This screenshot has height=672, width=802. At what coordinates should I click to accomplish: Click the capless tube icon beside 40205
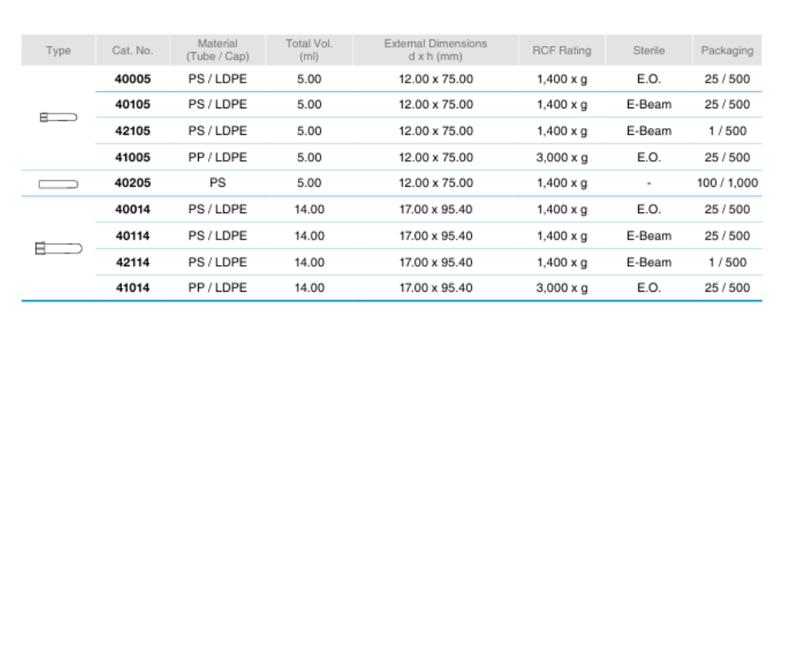click(x=58, y=183)
